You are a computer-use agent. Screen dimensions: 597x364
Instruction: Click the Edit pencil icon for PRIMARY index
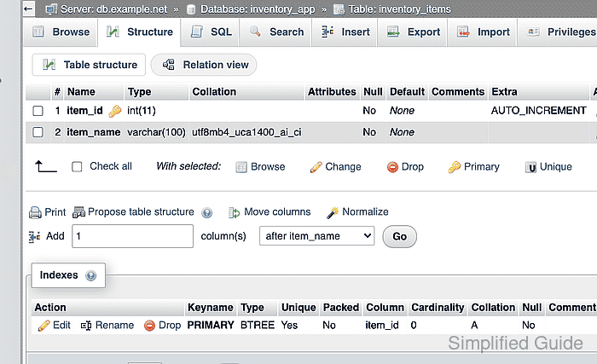(43, 326)
